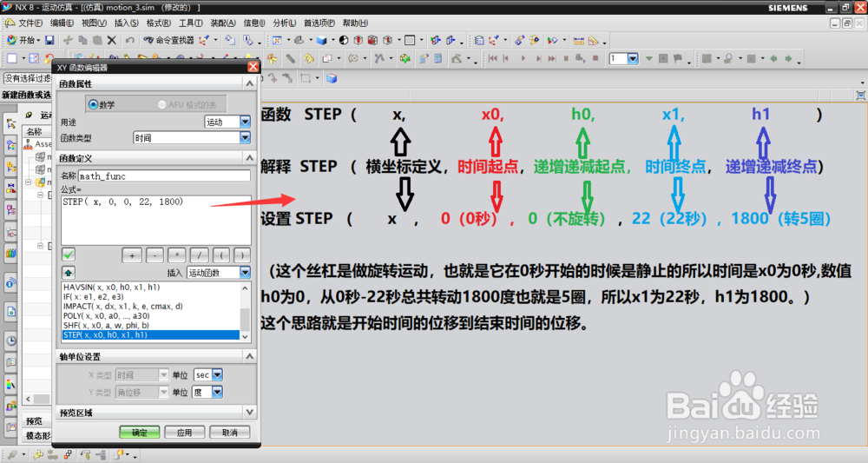The height and width of the screenshot is (463, 868).
Task: Click the clock History icon in sidebar
Action: tap(11, 341)
